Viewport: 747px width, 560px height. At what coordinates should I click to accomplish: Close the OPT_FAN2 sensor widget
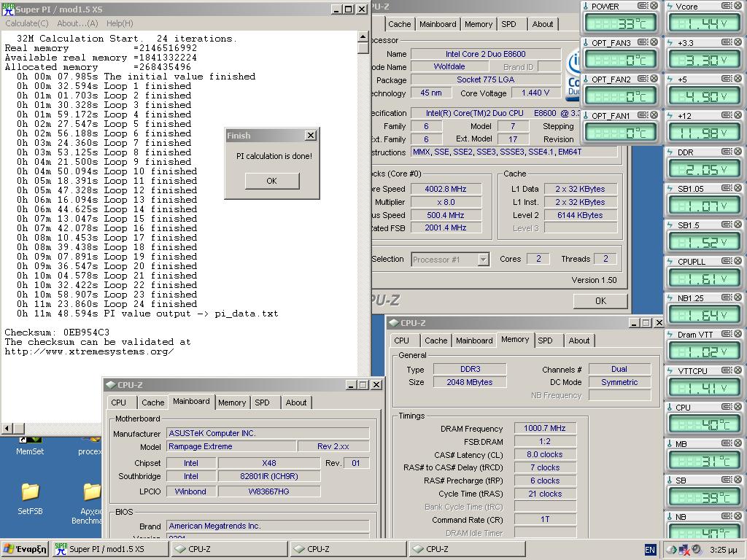[654, 79]
